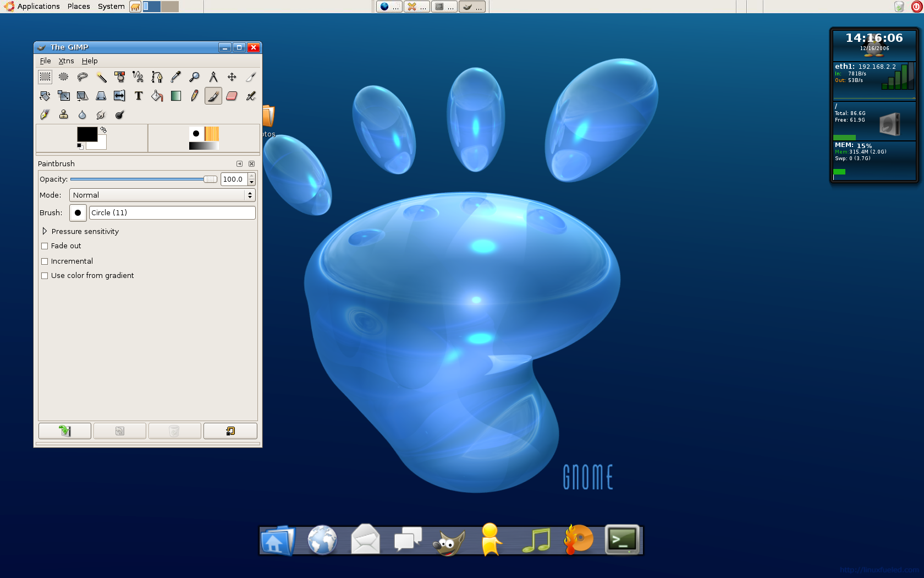Open the Help menu in GIMP

pos(90,61)
